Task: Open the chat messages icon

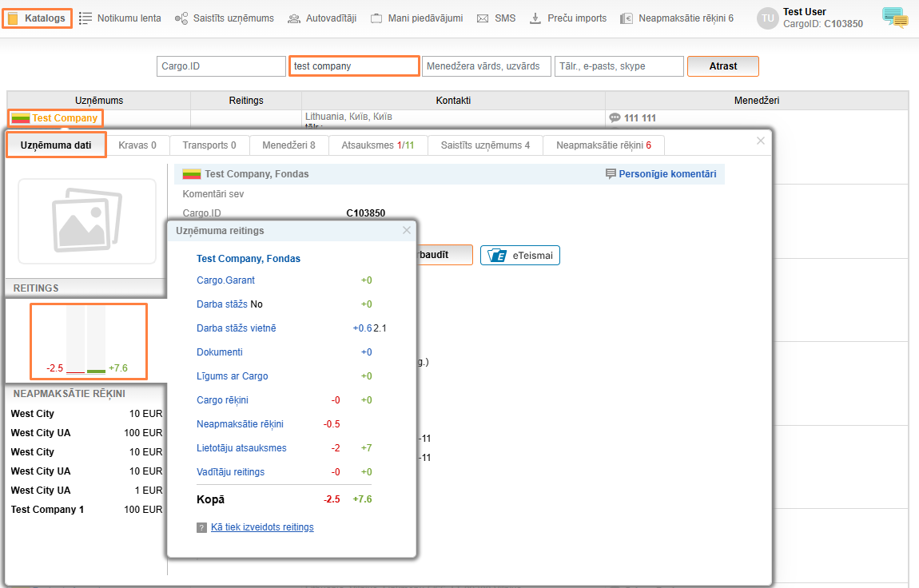Action: tap(894, 18)
